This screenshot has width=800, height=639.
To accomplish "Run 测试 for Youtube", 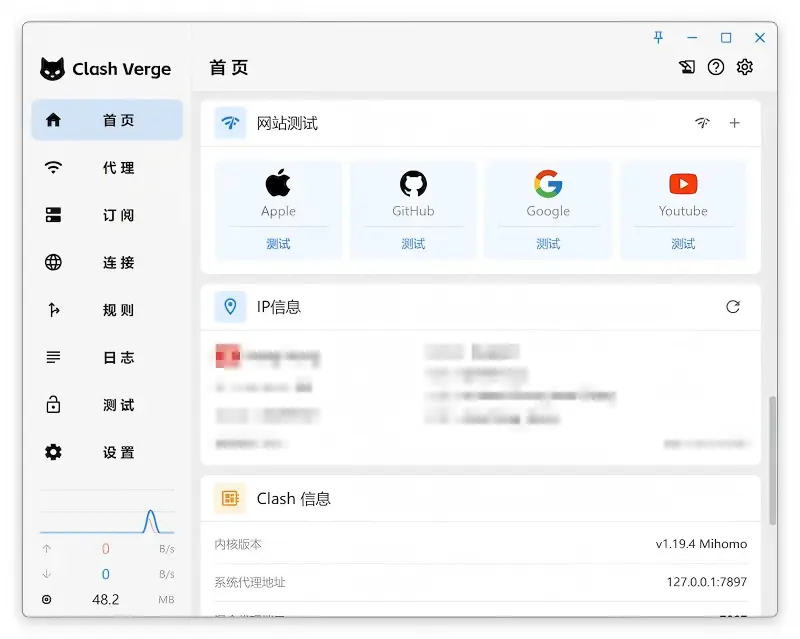I will [x=683, y=244].
